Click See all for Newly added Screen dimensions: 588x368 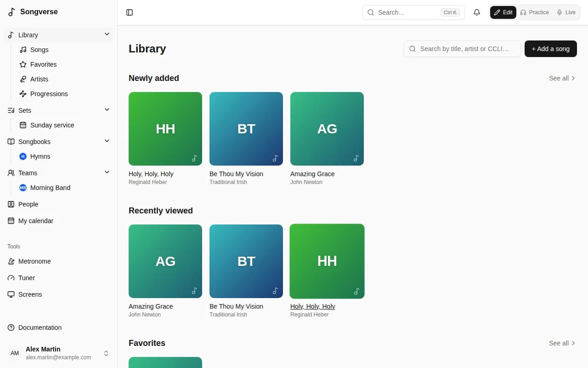[562, 78]
